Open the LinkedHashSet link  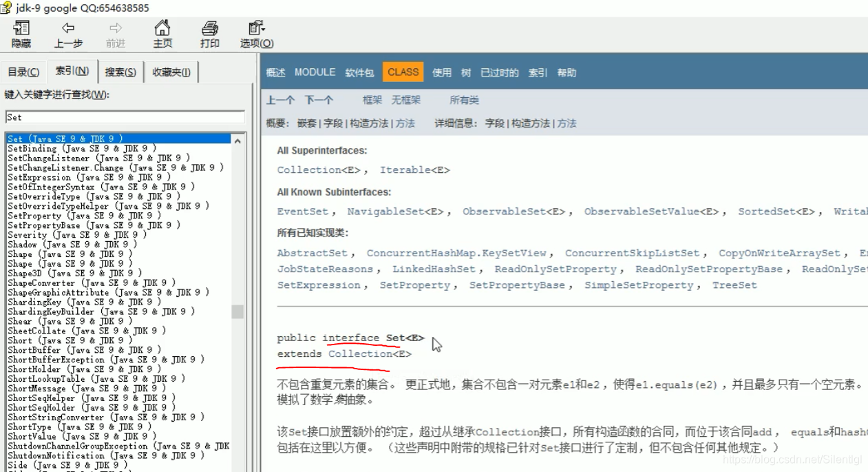coord(434,269)
